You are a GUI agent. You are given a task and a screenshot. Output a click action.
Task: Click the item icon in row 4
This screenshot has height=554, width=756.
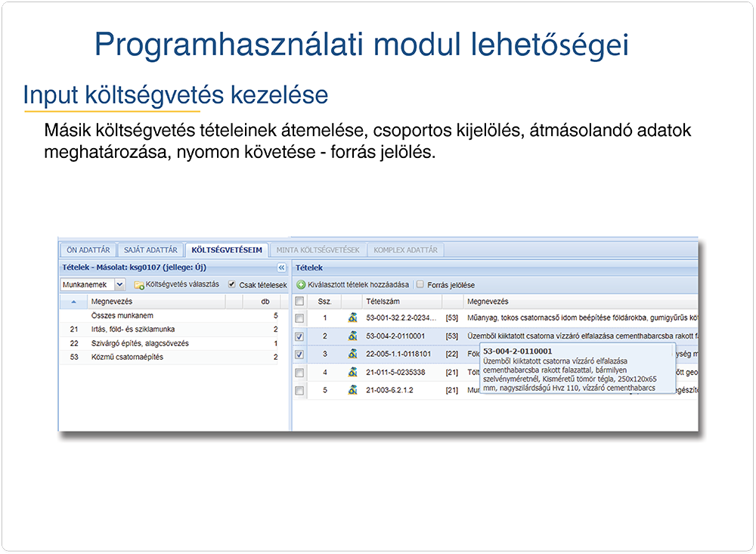click(x=352, y=373)
